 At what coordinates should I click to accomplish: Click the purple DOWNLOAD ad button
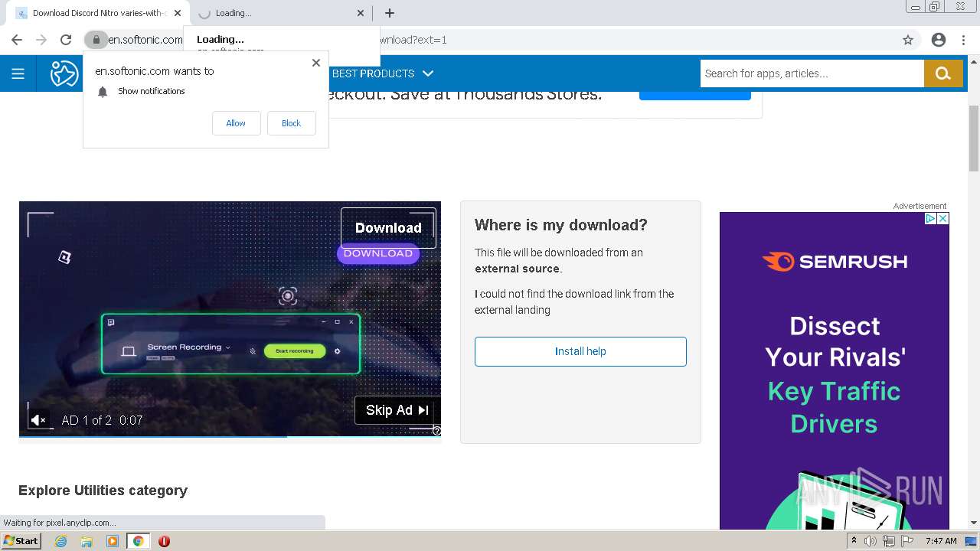pyautogui.click(x=378, y=253)
